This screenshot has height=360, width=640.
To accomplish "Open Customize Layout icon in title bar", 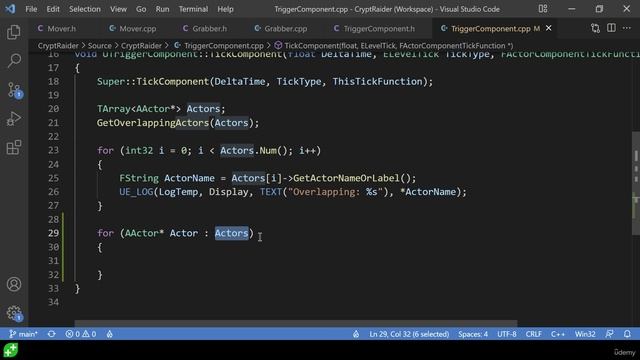I will (542, 9).
